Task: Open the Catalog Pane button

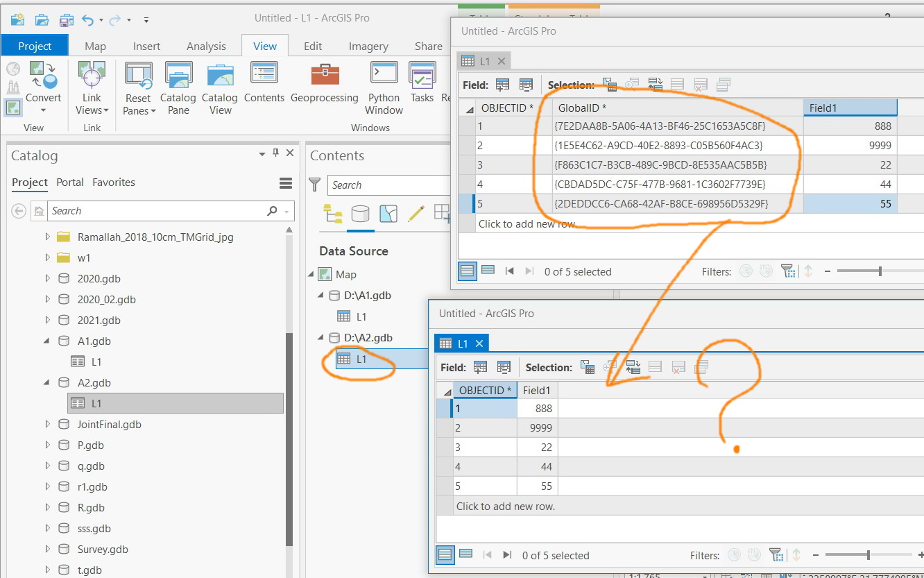Action: click(x=178, y=87)
